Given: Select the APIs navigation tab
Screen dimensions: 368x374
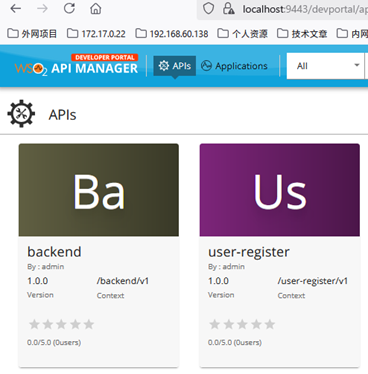Looking at the screenshot, I should pyautogui.click(x=174, y=66).
